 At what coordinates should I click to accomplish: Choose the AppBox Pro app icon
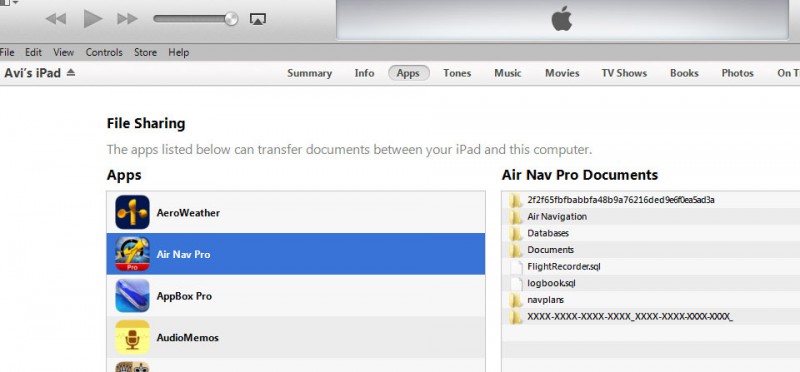pyautogui.click(x=132, y=296)
